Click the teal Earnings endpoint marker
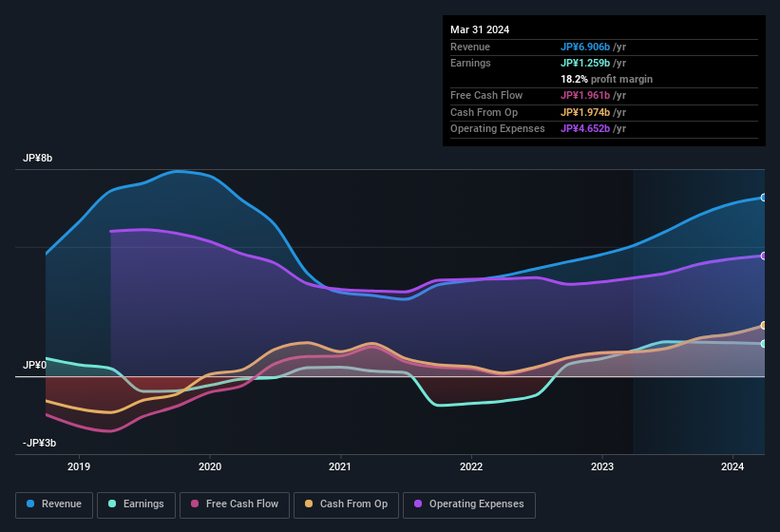780x532 pixels. click(x=763, y=344)
